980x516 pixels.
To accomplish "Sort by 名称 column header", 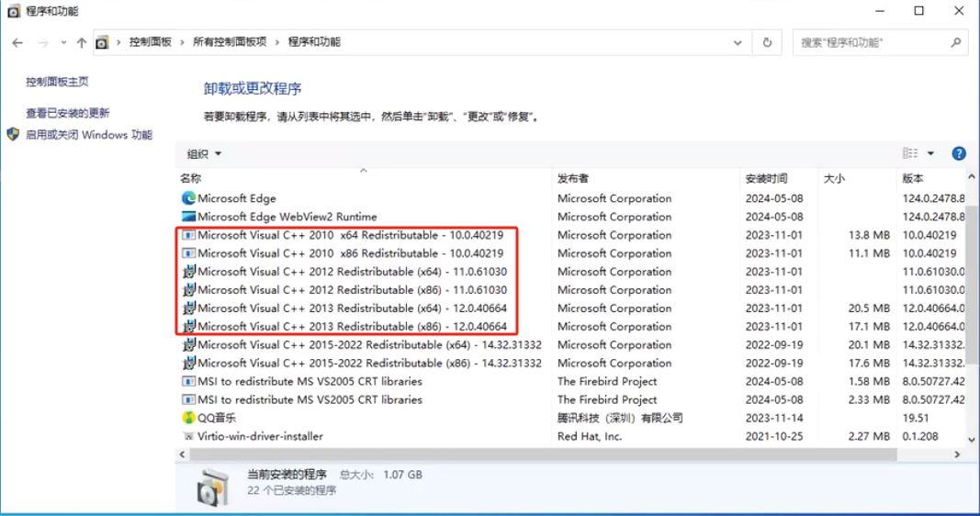I will pyautogui.click(x=191, y=179).
